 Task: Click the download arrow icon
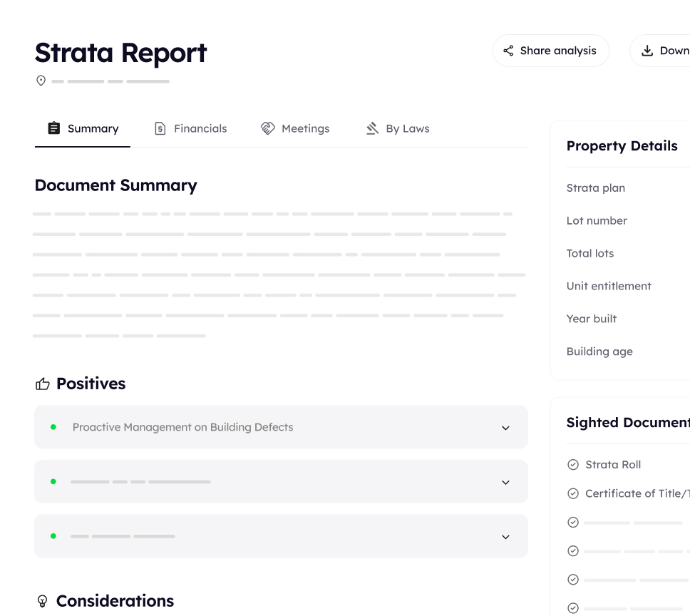tap(647, 51)
